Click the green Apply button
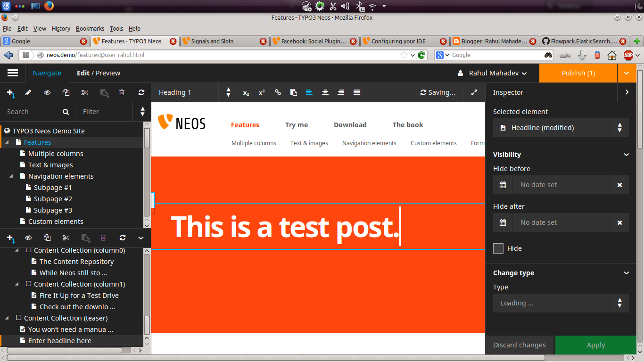This screenshot has height=362, width=644. [x=595, y=345]
